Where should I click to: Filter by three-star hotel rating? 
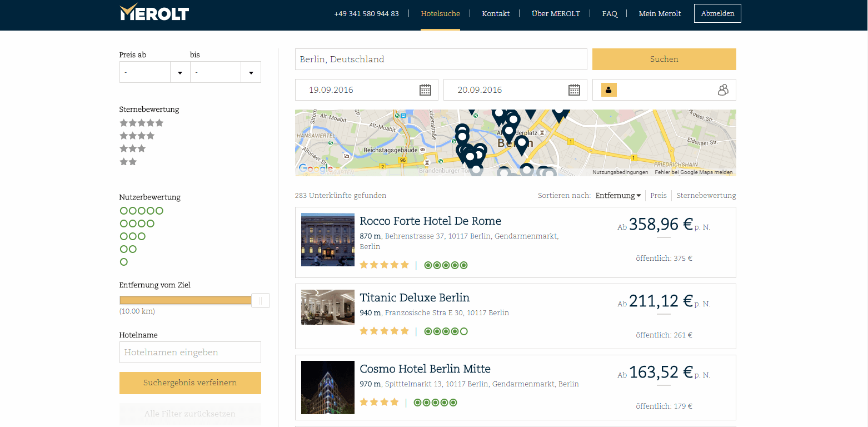[x=133, y=148]
